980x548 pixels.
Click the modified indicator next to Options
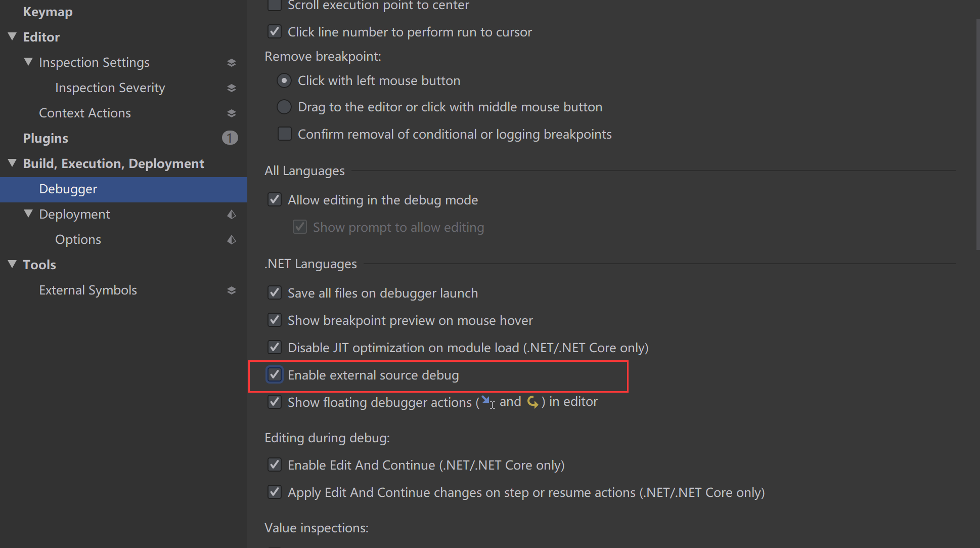(x=232, y=239)
